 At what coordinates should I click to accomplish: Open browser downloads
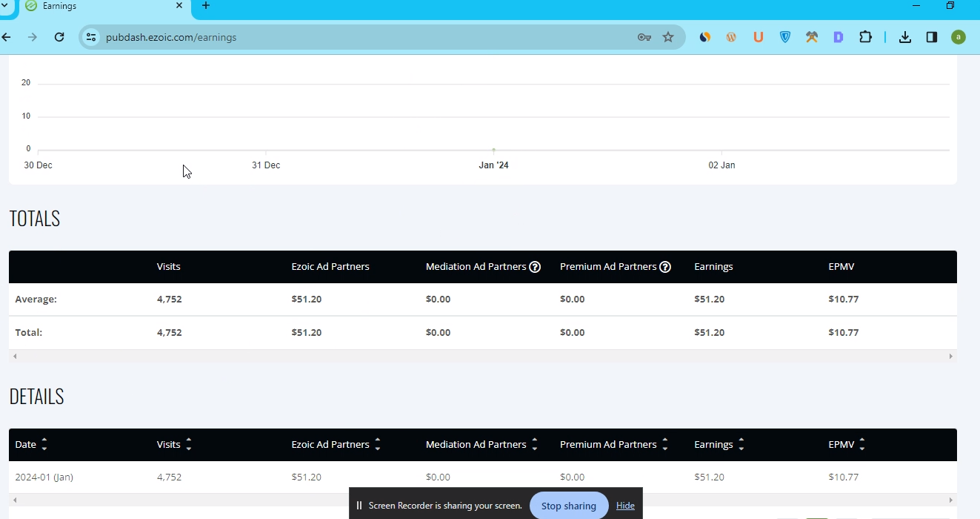905,37
